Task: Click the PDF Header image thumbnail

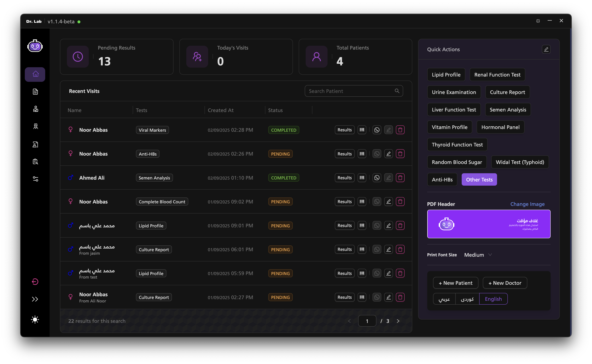Action: click(x=488, y=224)
